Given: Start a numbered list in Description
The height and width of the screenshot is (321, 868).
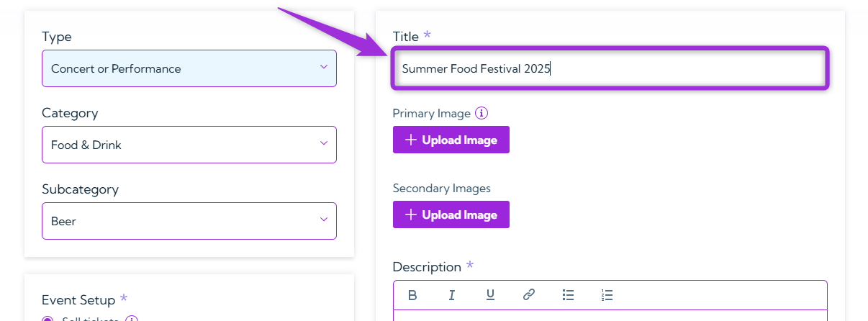Looking at the screenshot, I should [x=607, y=294].
